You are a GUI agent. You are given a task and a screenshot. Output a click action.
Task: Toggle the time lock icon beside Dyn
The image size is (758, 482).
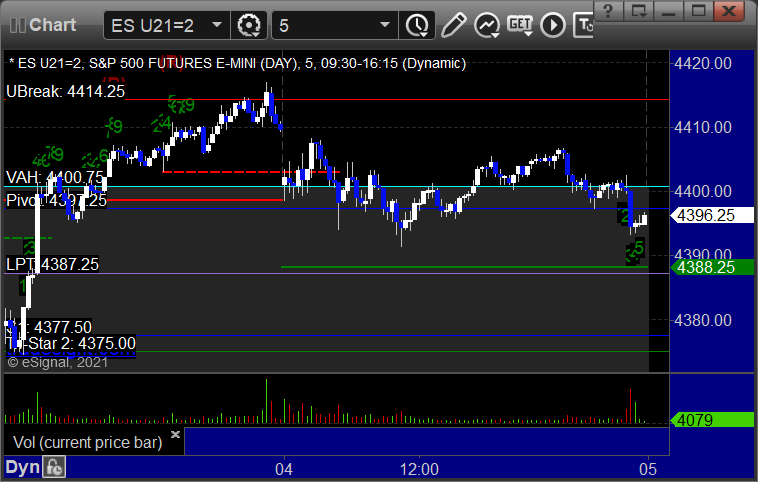[54, 467]
